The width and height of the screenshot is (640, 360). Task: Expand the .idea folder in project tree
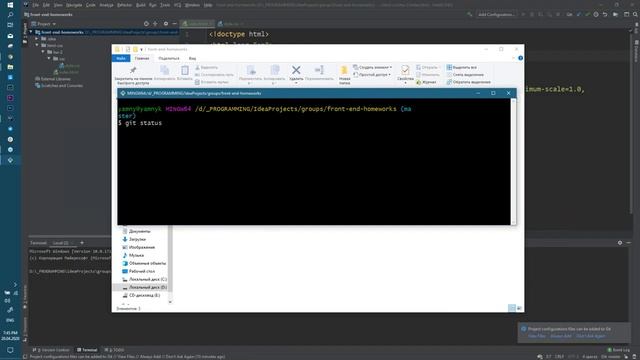click(x=37, y=39)
